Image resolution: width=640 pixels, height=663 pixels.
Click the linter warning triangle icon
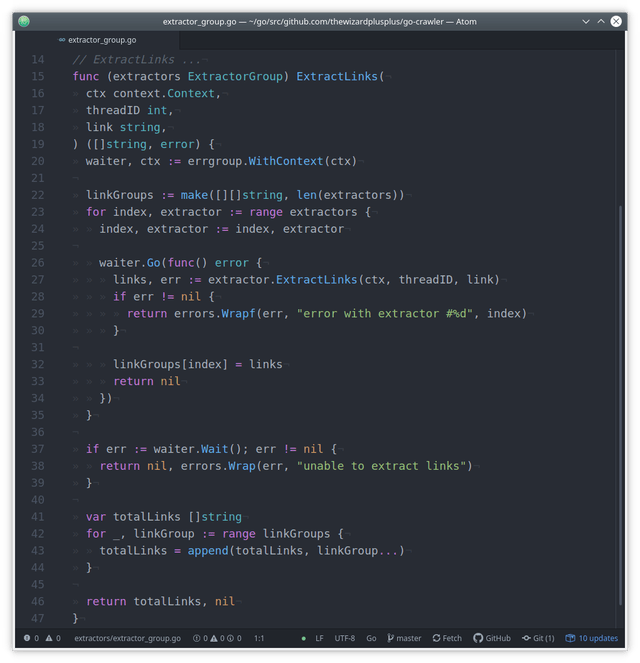tap(49, 638)
